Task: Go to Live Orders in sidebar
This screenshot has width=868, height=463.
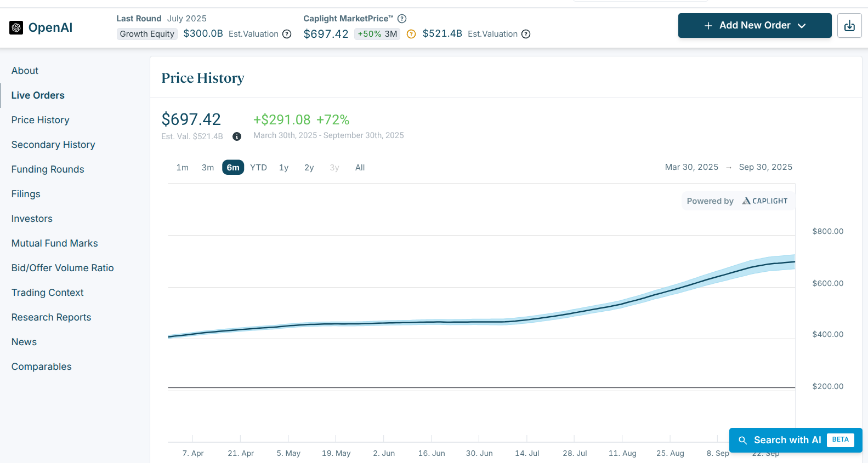Action: point(38,95)
